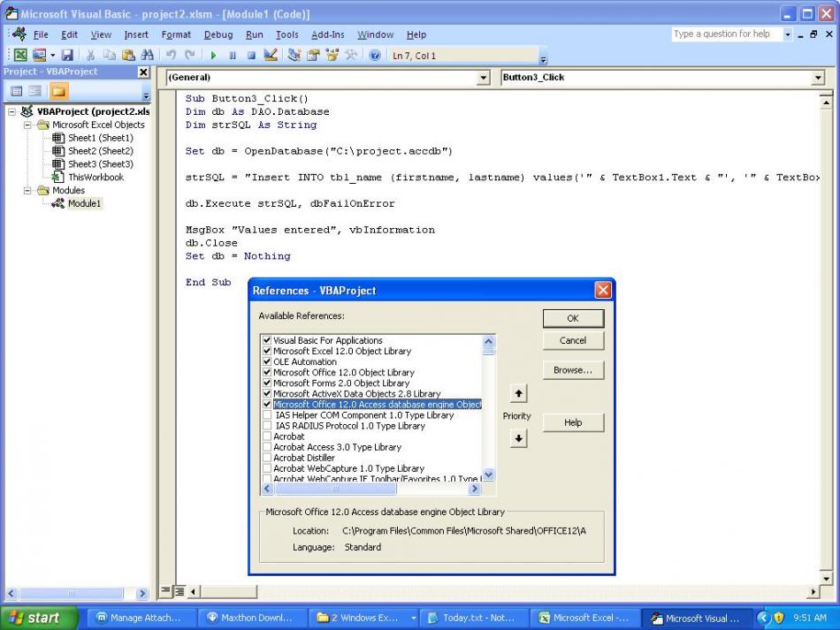Click the Priority down arrow button

click(518, 439)
